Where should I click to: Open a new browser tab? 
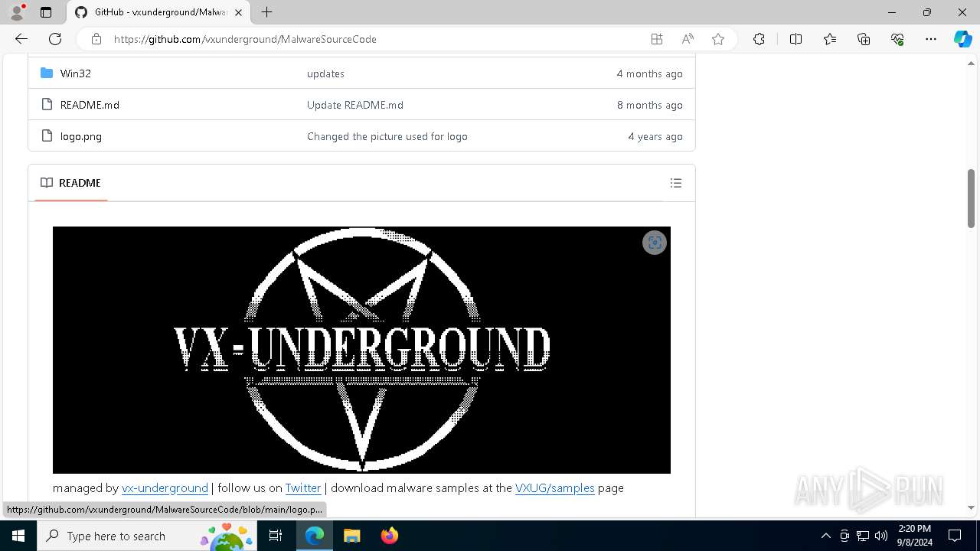pos(266,12)
